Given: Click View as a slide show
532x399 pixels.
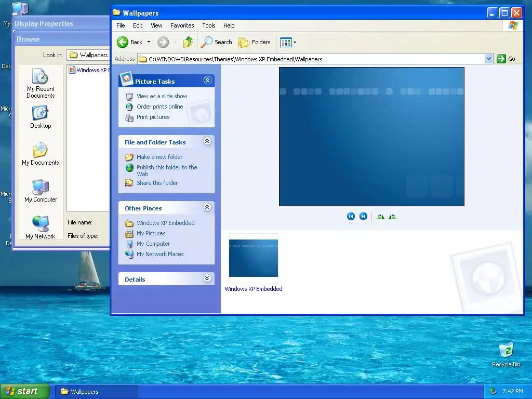Looking at the screenshot, I should (x=162, y=96).
